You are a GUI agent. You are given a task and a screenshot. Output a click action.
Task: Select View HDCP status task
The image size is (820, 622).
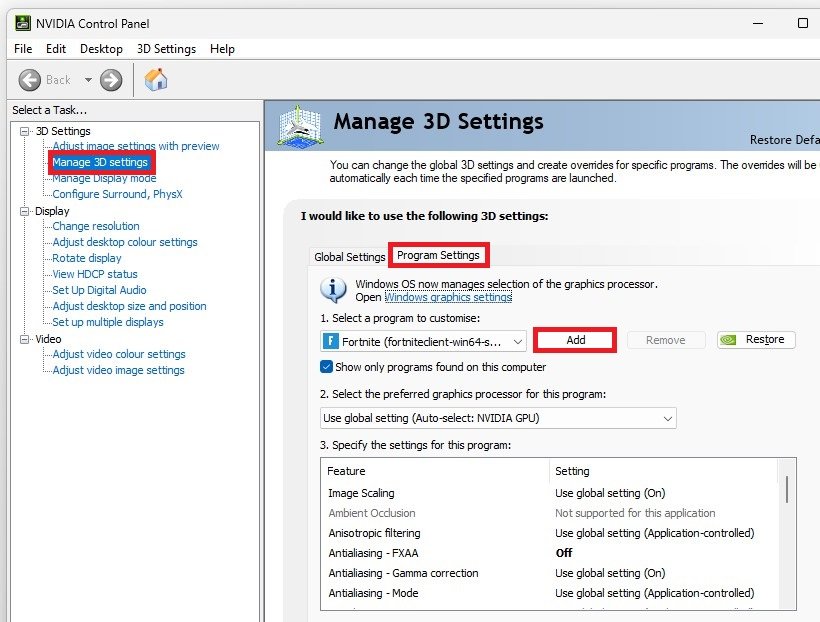[95, 274]
